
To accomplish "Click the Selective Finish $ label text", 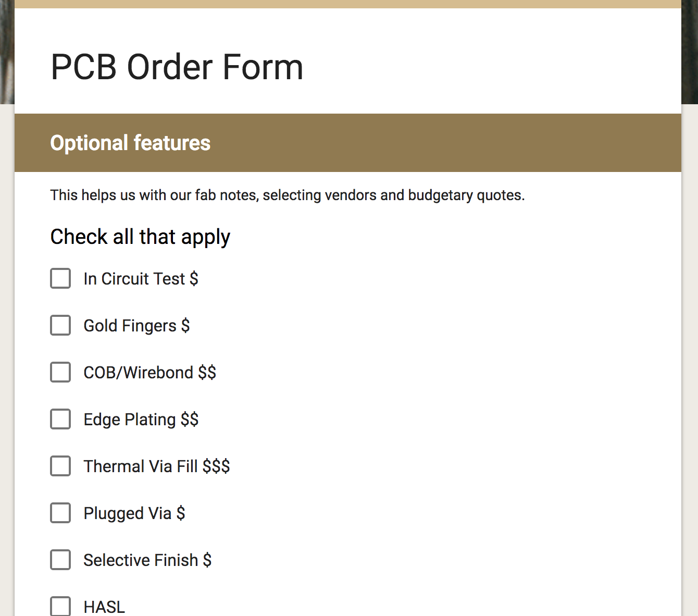I will point(147,560).
